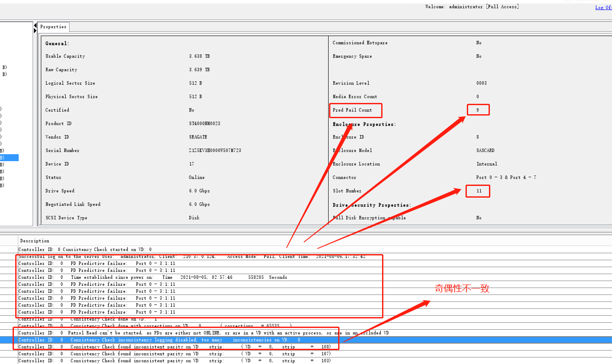Open the Properties tab
612x364 pixels.
[x=53, y=27]
